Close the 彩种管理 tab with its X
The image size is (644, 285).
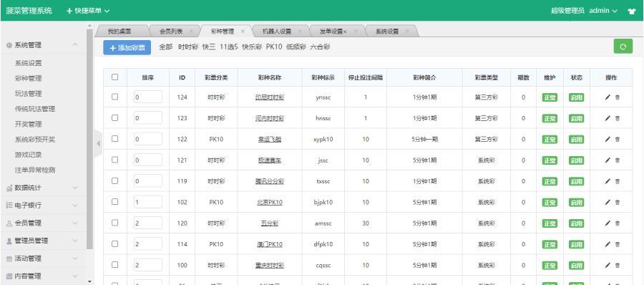pos(243,32)
